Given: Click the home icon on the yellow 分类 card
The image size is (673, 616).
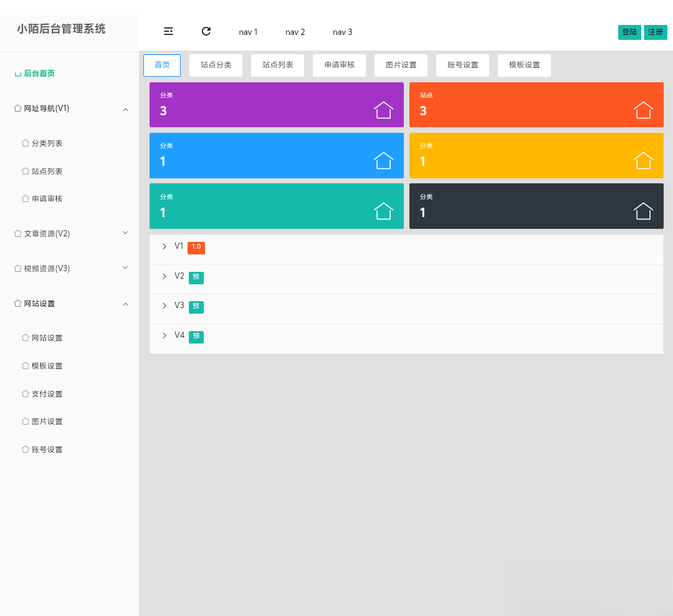Looking at the screenshot, I should [x=643, y=161].
